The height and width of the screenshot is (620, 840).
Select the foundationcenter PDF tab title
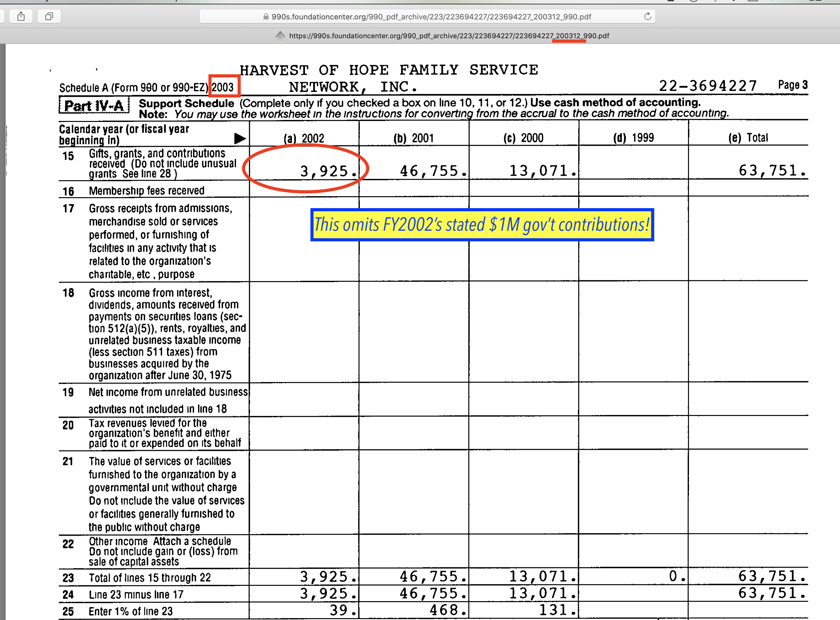[449, 36]
